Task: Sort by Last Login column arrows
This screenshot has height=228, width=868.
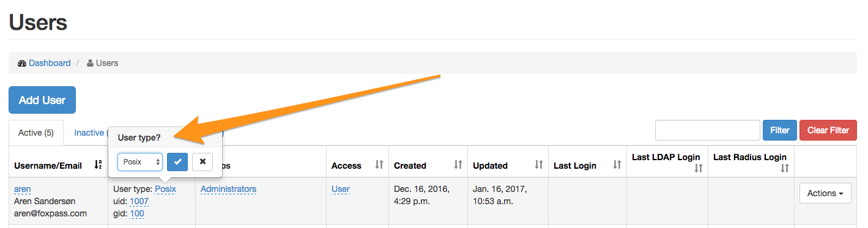Action: (617, 165)
